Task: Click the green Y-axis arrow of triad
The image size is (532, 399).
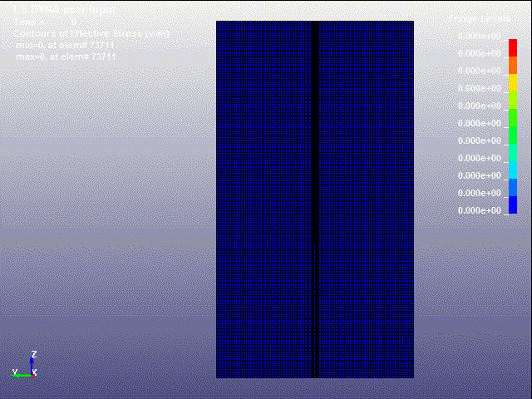Action: 21,375
